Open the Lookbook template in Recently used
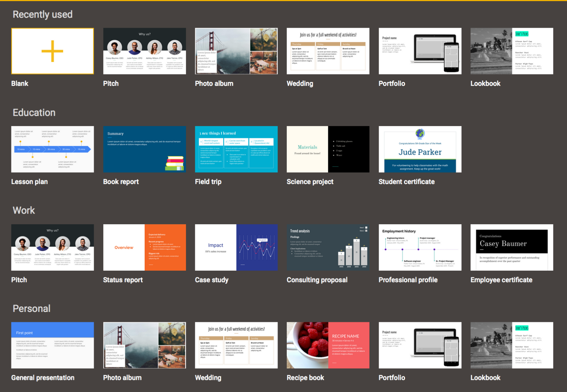Image resolution: width=567 pixels, height=392 pixels. [511, 51]
